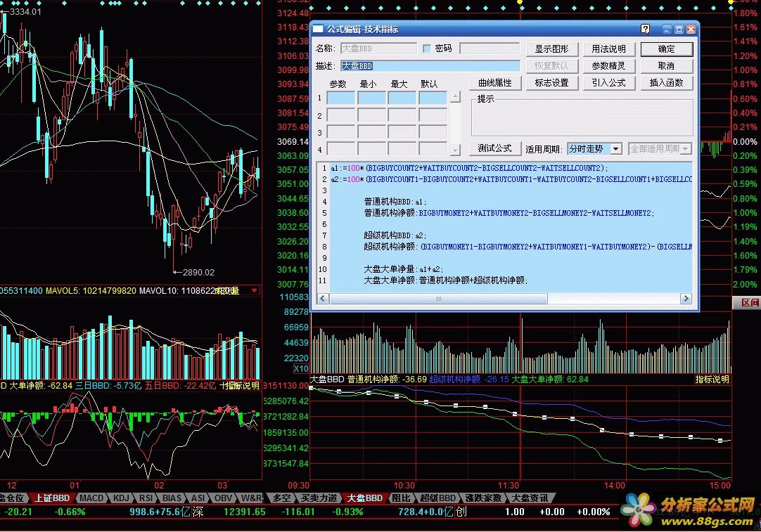Image resolution: width=761 pixels, height=532 pixels.
Task: Click the 确定 button
Action: (666, 49)
